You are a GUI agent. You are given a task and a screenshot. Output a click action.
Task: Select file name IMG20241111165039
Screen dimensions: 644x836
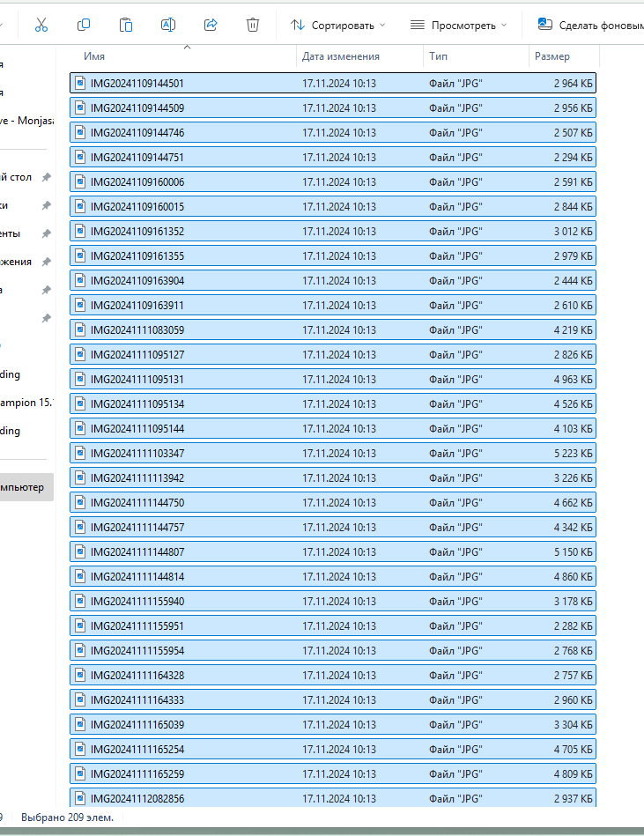137,725
